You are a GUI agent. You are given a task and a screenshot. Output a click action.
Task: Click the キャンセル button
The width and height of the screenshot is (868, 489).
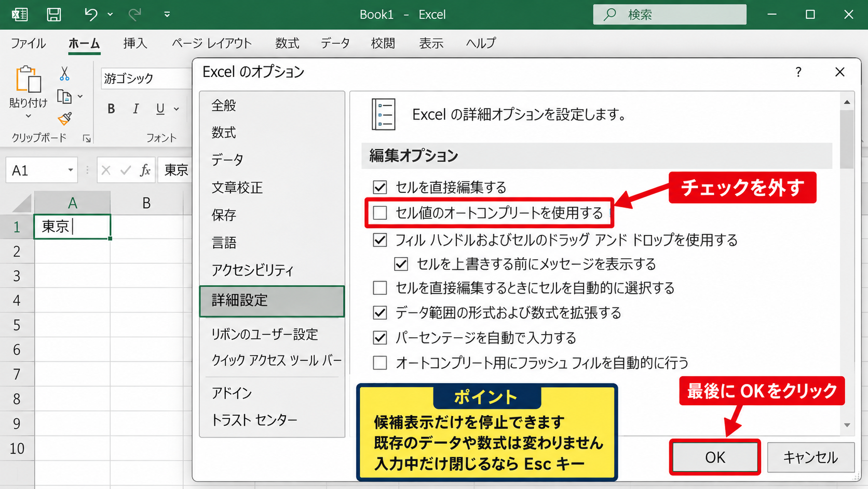(x=810, y=457)
